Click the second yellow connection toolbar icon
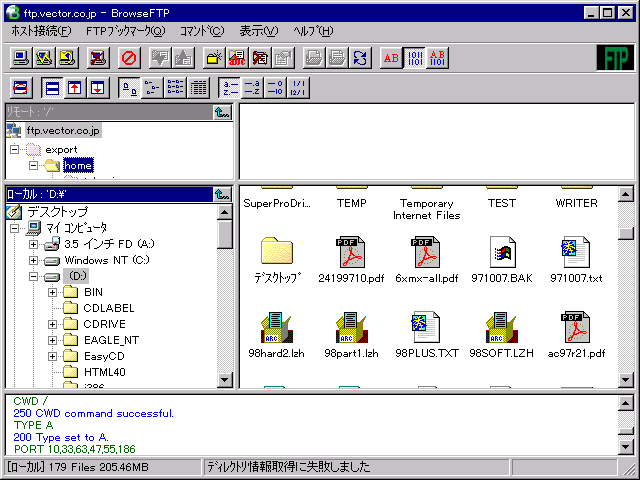 [x=44, y=58]
